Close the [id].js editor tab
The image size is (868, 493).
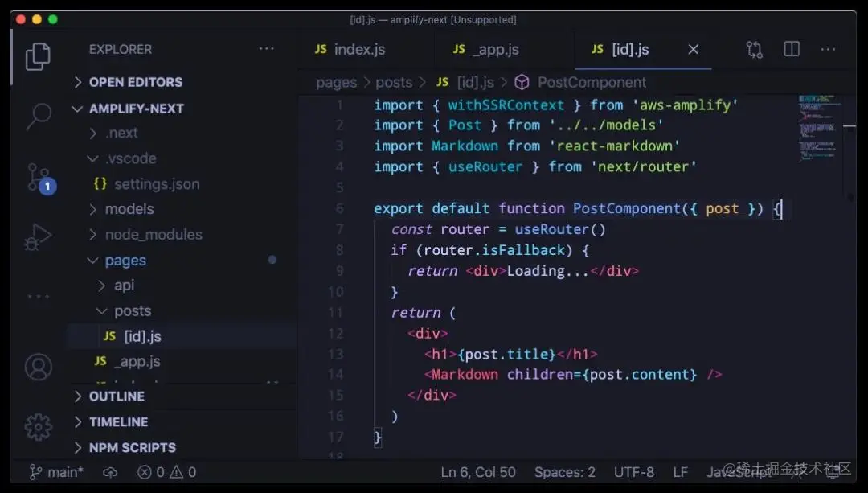[693, 50]
